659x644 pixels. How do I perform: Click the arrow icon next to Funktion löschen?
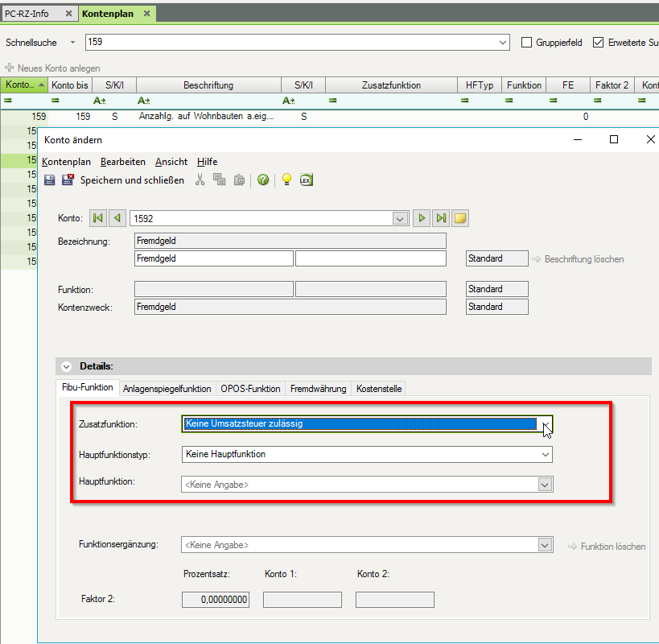click(x=572, y=547)
